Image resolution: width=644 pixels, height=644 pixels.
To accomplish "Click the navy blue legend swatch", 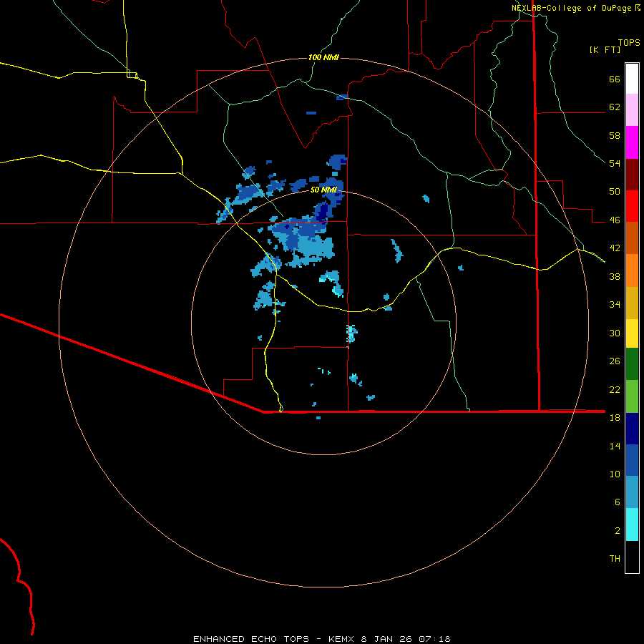I will coord(632,429).
